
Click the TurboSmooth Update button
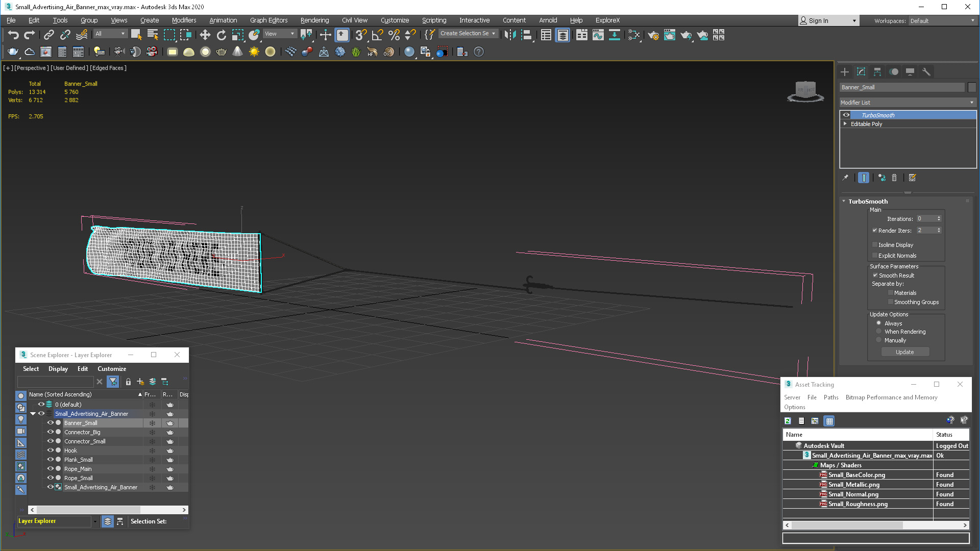point(904,352)
